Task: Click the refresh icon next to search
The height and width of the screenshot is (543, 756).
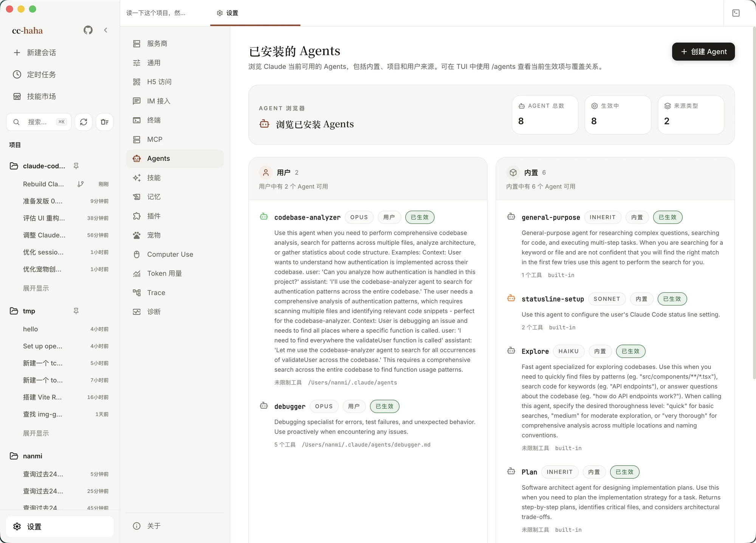Action: [x=84, y=122]
